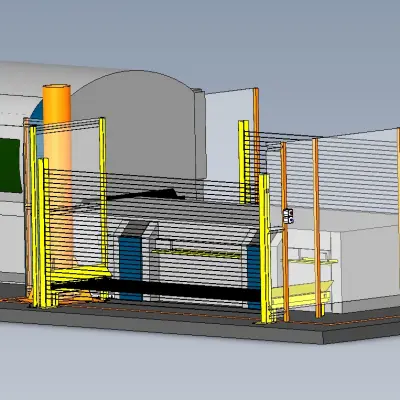Select the dark green panel on the wall
400x400 pixels.
pos(10,166)
